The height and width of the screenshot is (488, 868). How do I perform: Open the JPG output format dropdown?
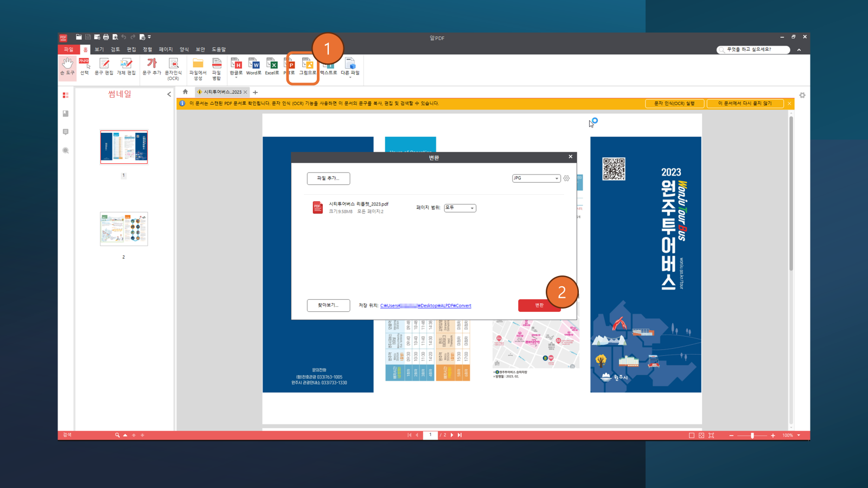(x=536, y=178)
